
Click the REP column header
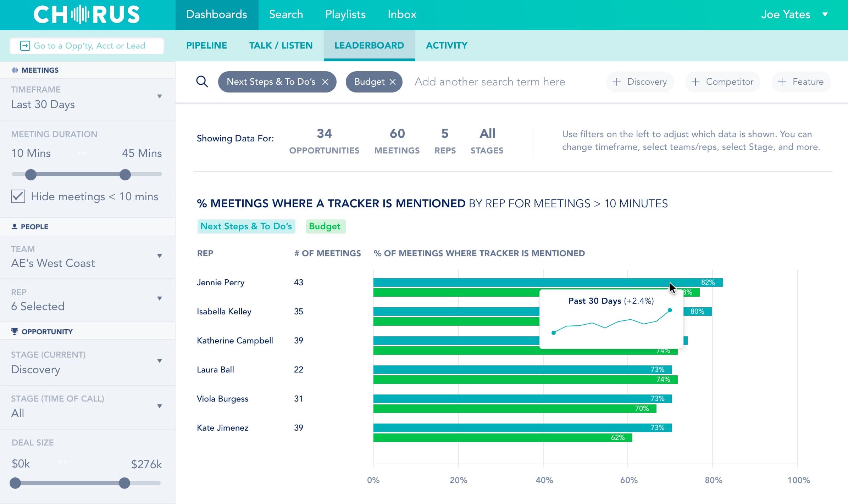[x=205, y=253]
